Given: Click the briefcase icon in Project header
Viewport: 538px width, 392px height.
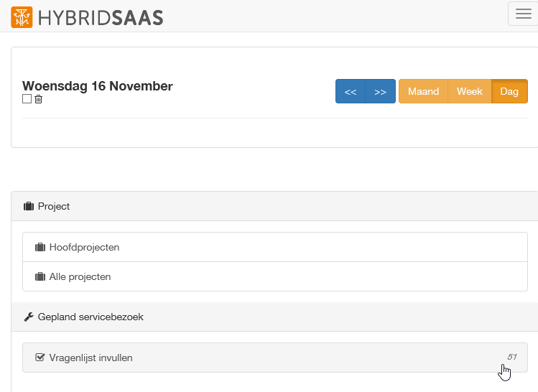Looking at the screenshot, I should click(29, 207).
